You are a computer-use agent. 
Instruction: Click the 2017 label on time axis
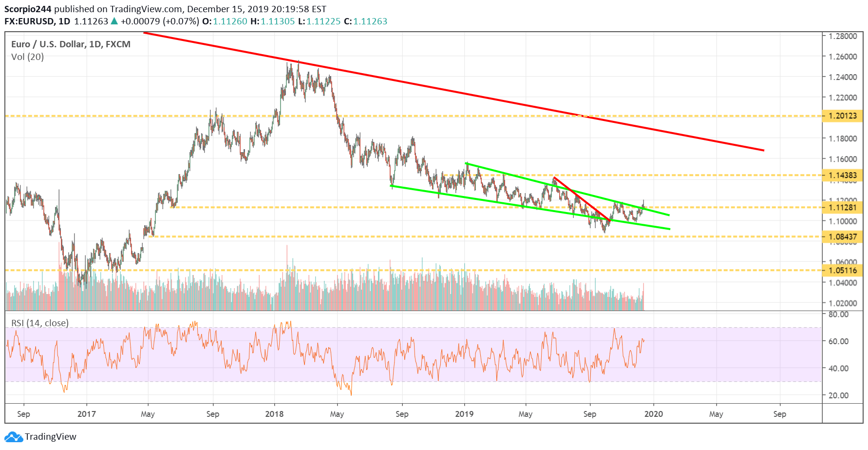tap(87, 414)
